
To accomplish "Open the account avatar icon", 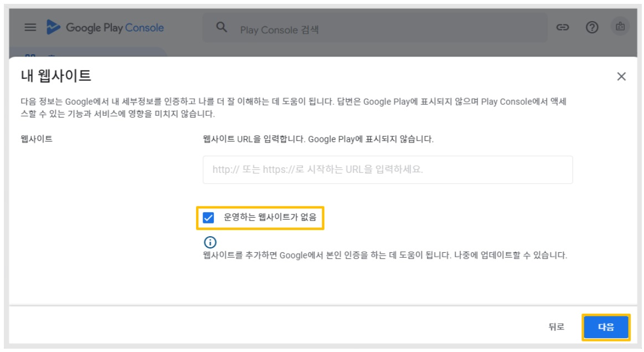I will [620, 27].
